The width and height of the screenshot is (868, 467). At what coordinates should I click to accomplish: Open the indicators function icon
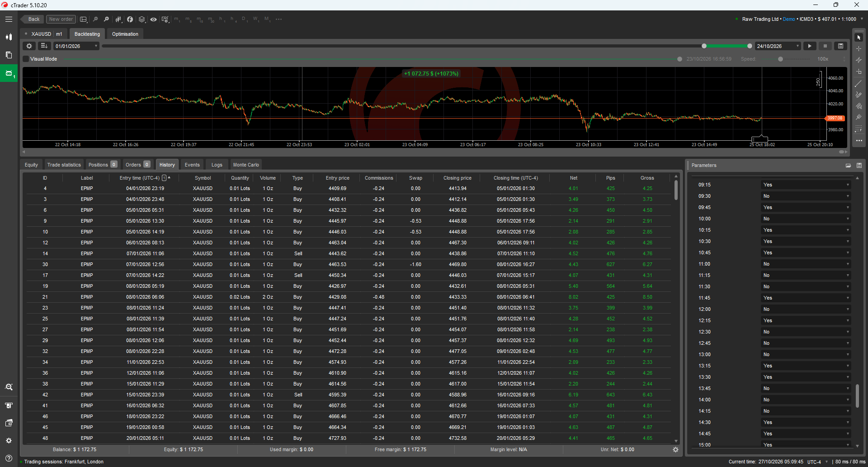pos(130,19)
